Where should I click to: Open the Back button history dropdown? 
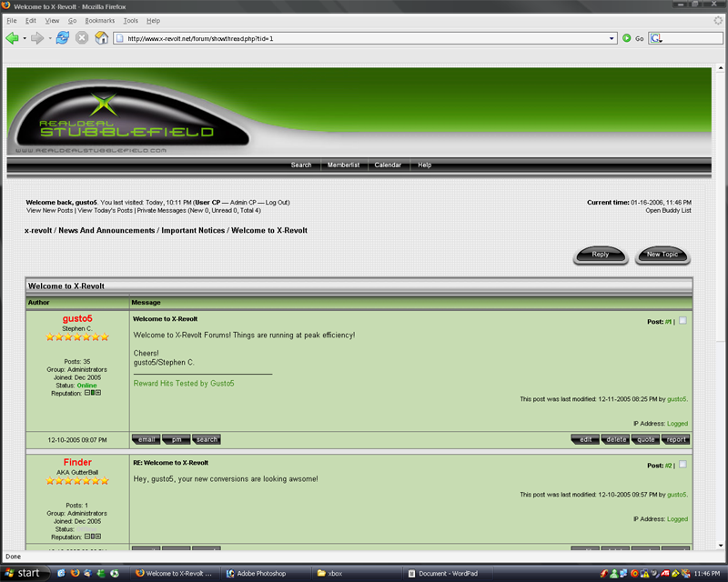[x=25, y=38]
